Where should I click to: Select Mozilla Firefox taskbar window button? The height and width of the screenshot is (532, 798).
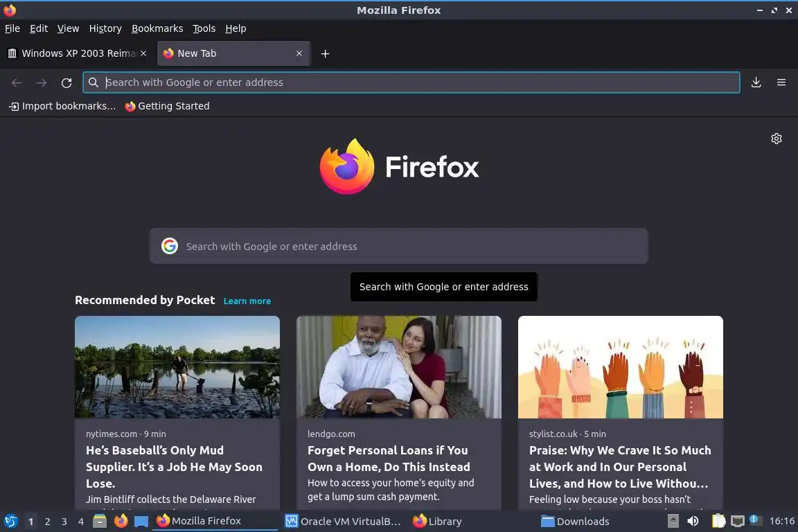[x=215, y=522]
